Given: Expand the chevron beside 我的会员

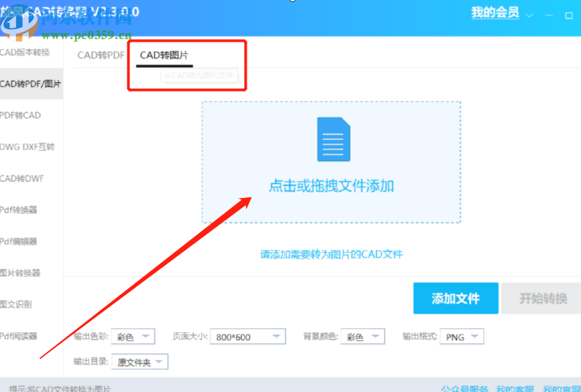Looking at the screenshot, I should click(529, 15).
